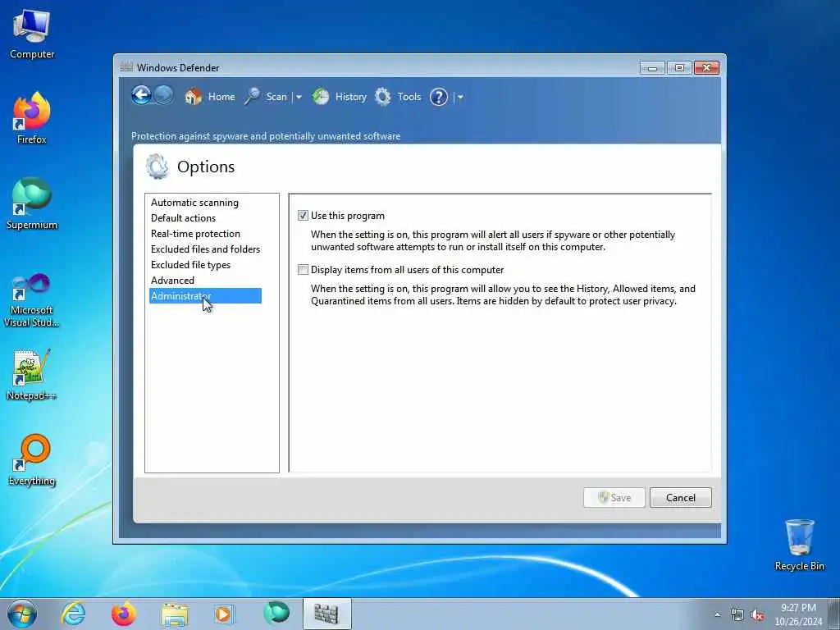The width and height of the screenshot is (840, 630).
Task: Click Windows Defender taskbar button
Action: (326, 614)
